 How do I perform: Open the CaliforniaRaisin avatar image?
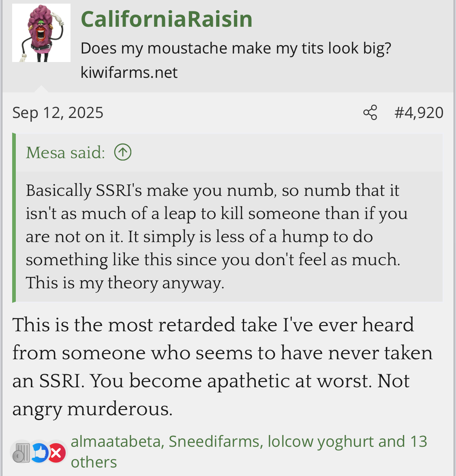pyautogui.click(x=41, y=33)
